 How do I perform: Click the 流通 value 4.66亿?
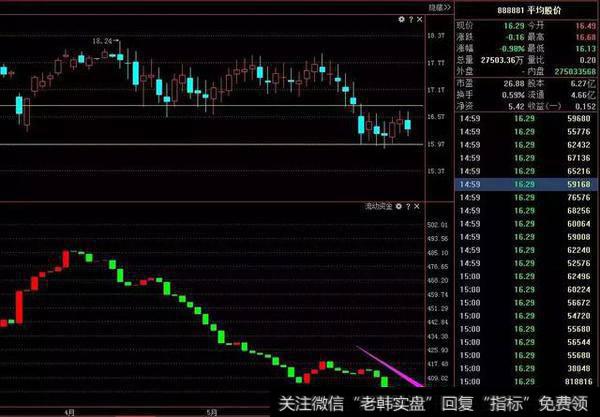[583, 94]
